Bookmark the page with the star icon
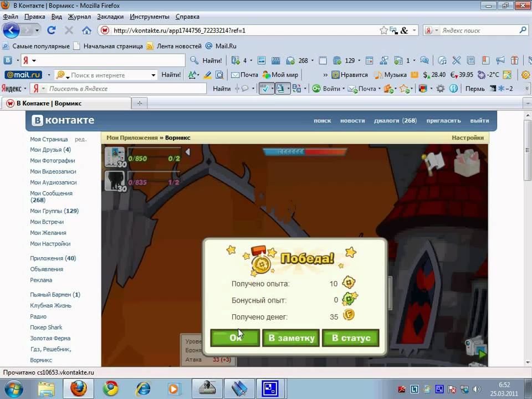 (383, 30)
